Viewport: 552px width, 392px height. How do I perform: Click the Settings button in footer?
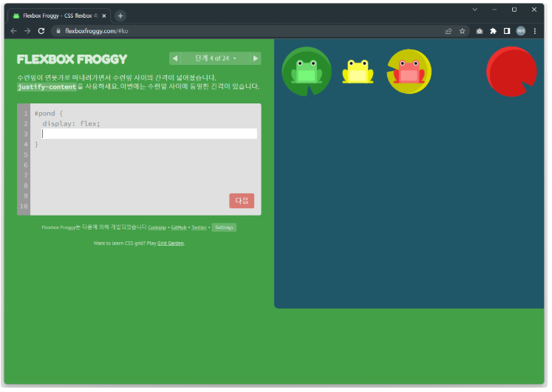click(224, 227)
